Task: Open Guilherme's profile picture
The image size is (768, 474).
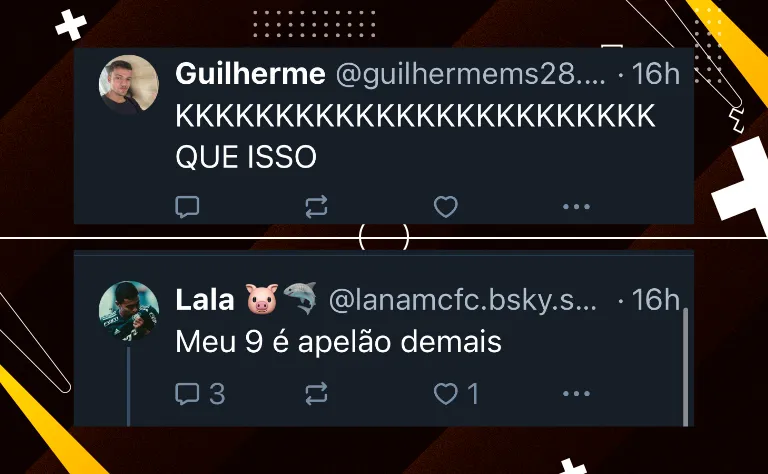Action: 129,84
